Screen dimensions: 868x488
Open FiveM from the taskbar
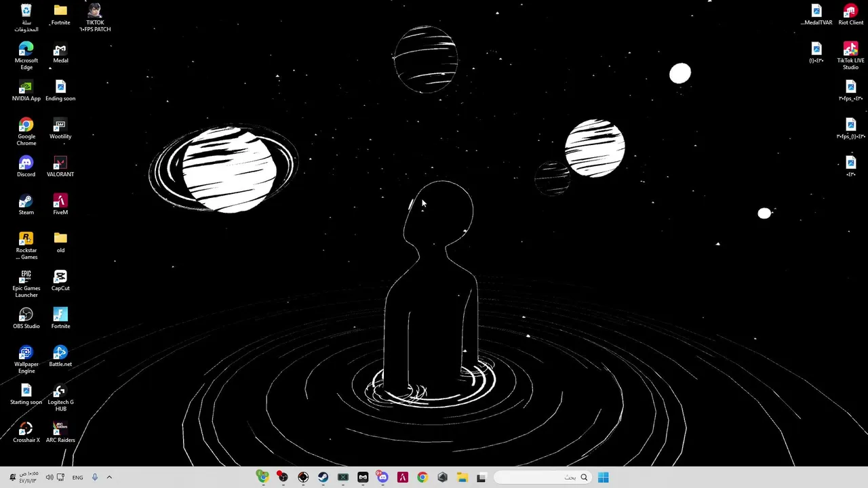tap(403, 477)
